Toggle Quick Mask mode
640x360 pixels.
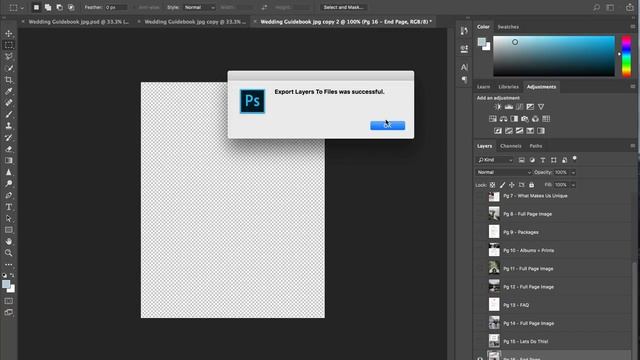pos(9,301)
